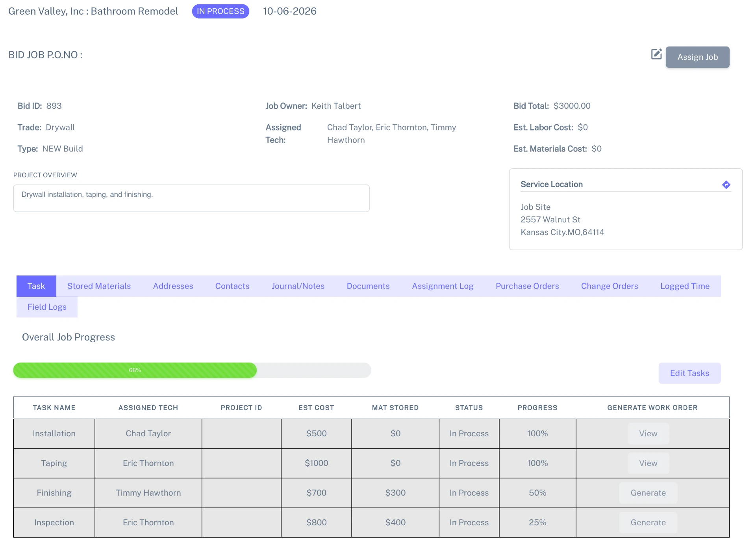Click the MAT STORED column header
The width and height of the screenshot is (756, 547).
click(x=395, y=407)
